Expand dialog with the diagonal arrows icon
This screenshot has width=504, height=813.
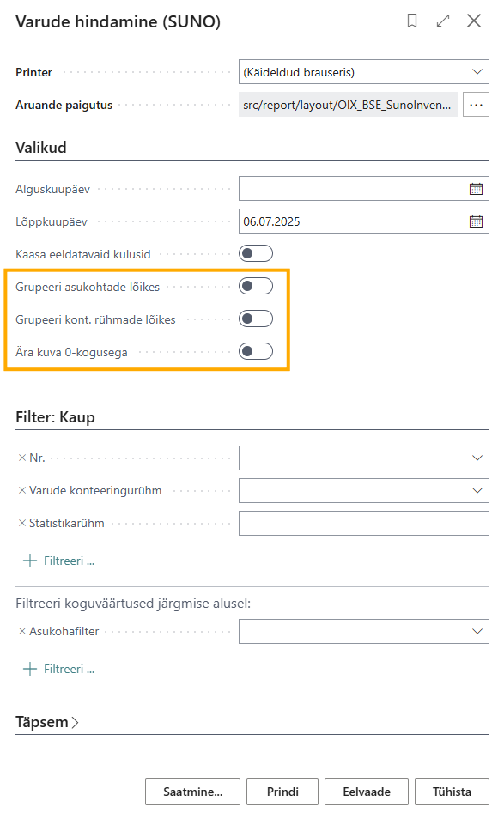443,21
